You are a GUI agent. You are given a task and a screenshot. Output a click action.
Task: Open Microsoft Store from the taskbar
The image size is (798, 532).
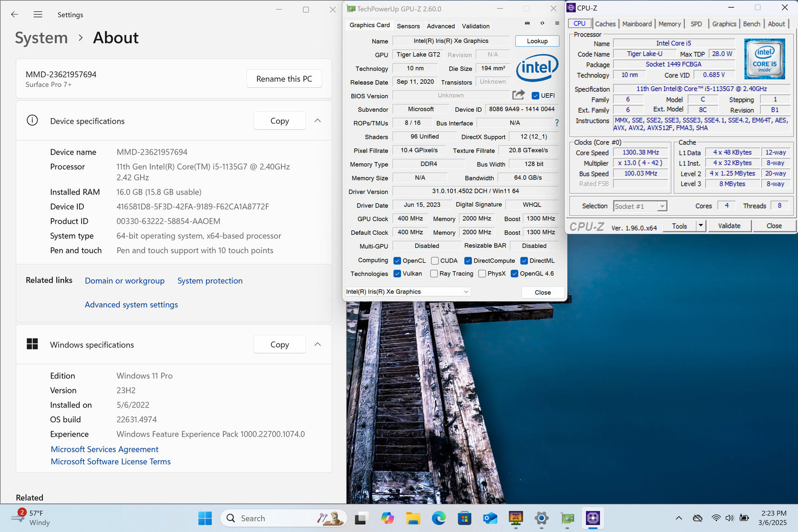point(464,519)
